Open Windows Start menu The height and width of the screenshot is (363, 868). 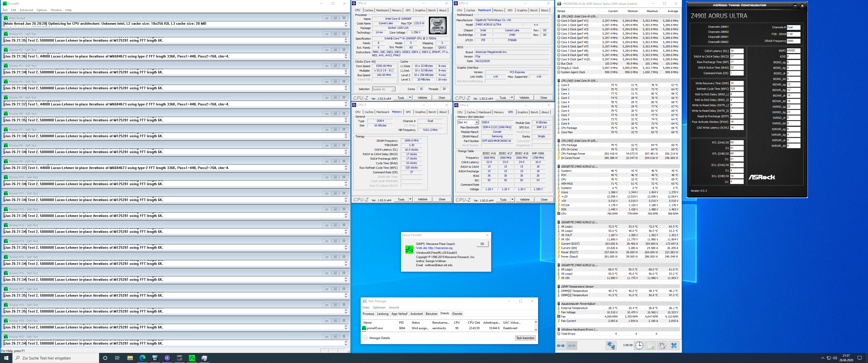(6, 358)
